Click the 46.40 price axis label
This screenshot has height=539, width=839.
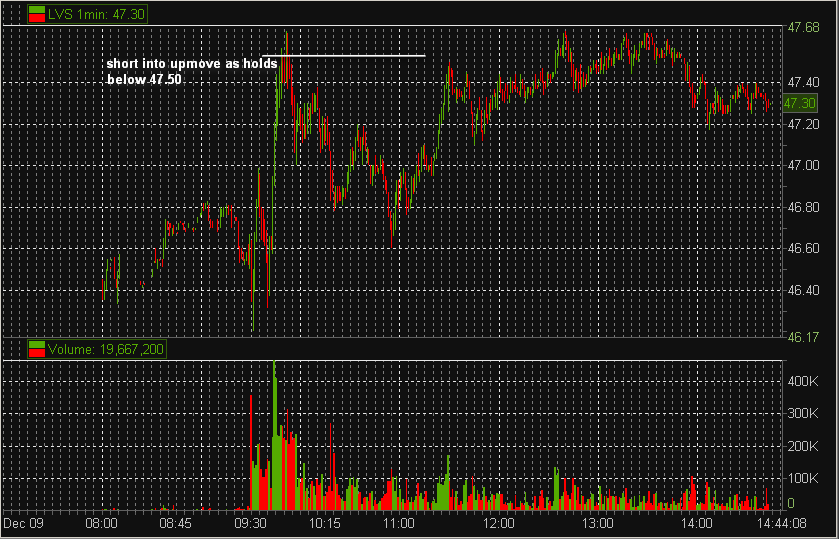coord(803,290)
